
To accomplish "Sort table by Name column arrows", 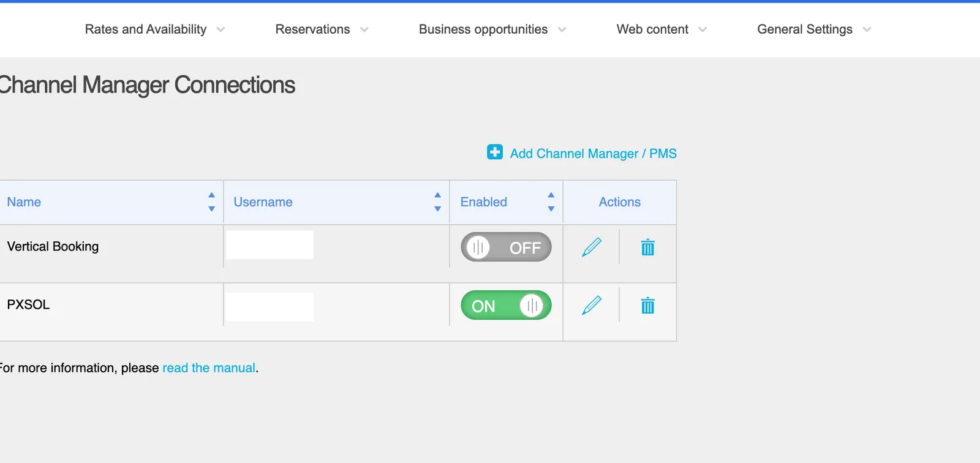I will pos(211,202).
